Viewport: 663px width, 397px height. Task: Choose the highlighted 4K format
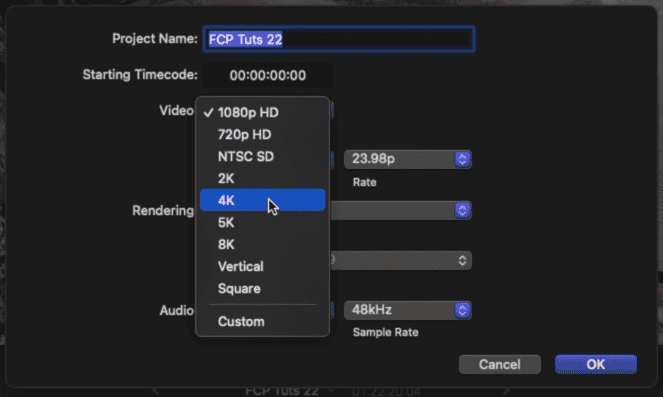pos(262,200)
